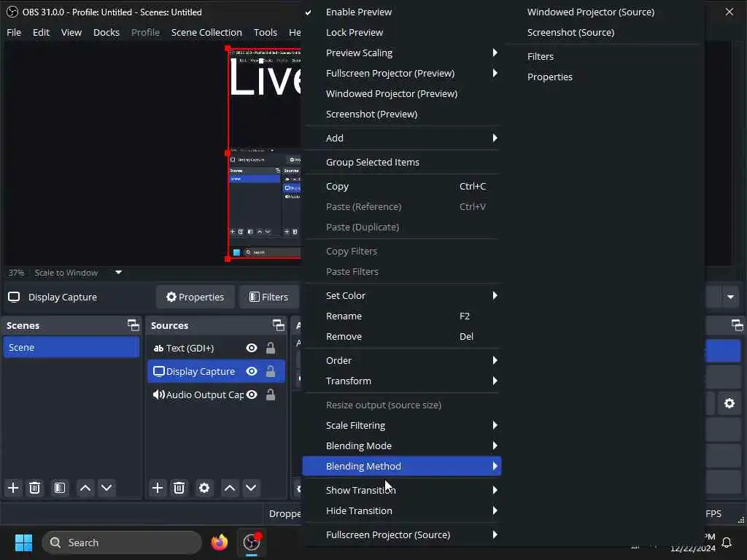Toggle visibility of Text (GDI+) source
747x560 pixels.
pos(252,348)
